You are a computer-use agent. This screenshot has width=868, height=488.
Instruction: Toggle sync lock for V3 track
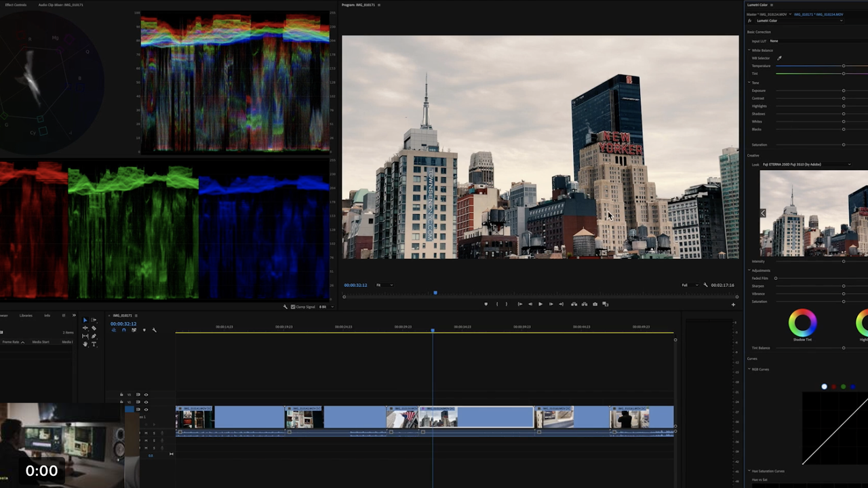pos(138,394)
